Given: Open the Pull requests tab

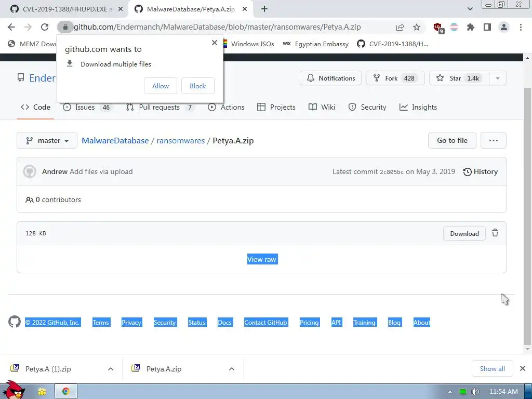Looking at the screenshot, I should point(159,107).
